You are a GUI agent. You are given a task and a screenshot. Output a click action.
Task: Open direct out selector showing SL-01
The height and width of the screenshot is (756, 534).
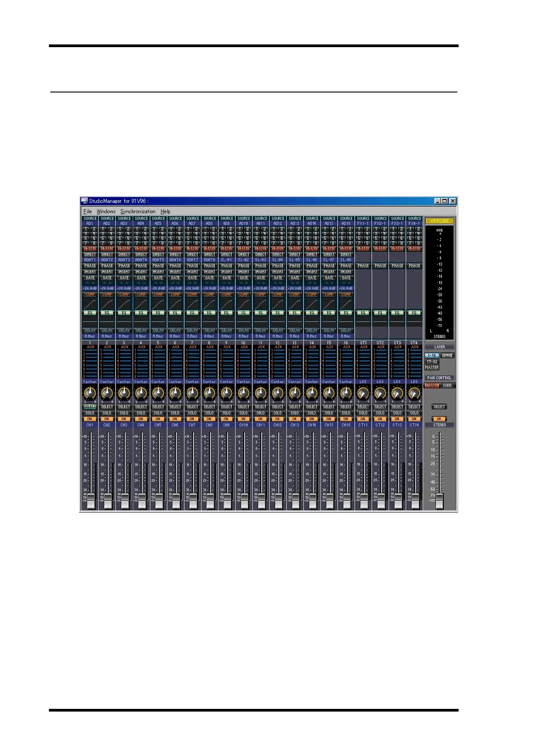(226, 260)
